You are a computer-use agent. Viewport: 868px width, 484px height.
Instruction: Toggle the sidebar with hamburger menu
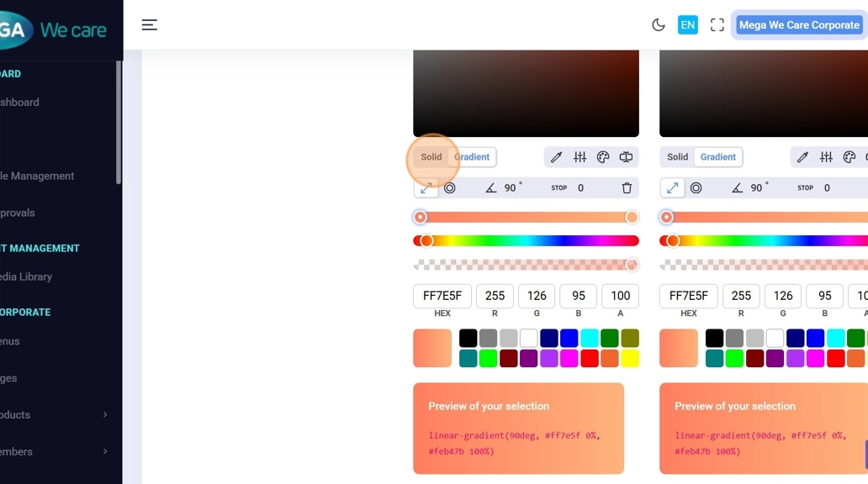[x=149, y=25]
